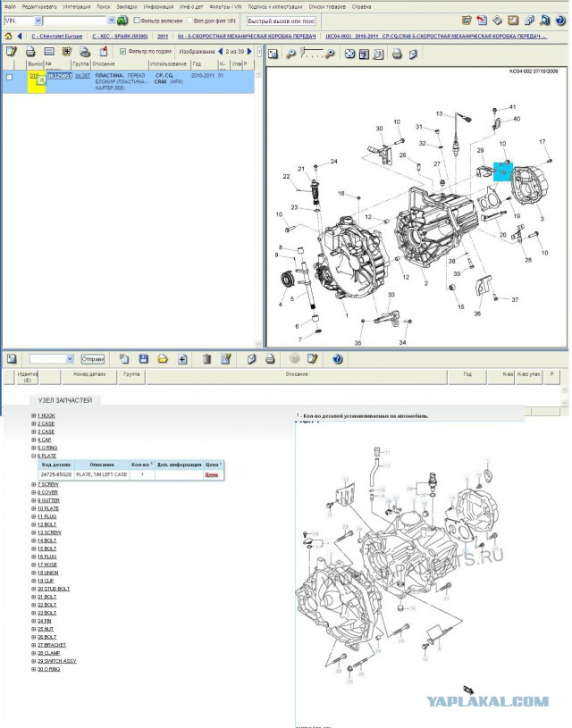Click the red-corner document icon in top-right toolbar

tap(482, 21)
